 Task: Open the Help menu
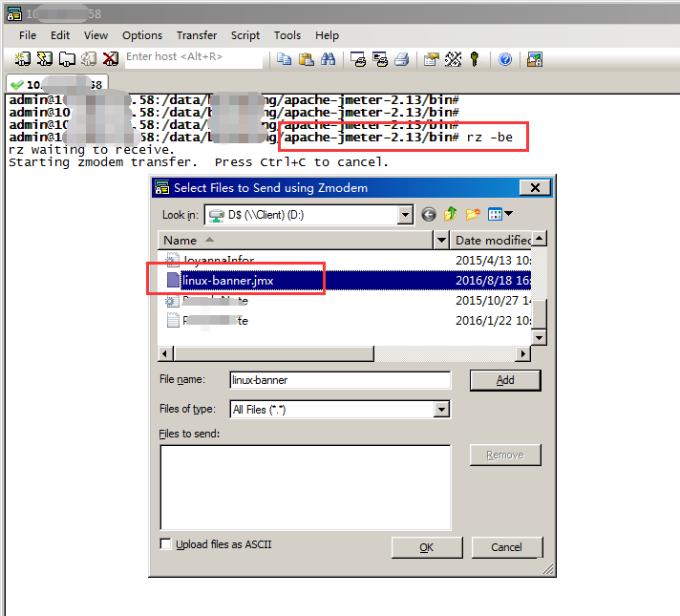[x=327, y=35]
